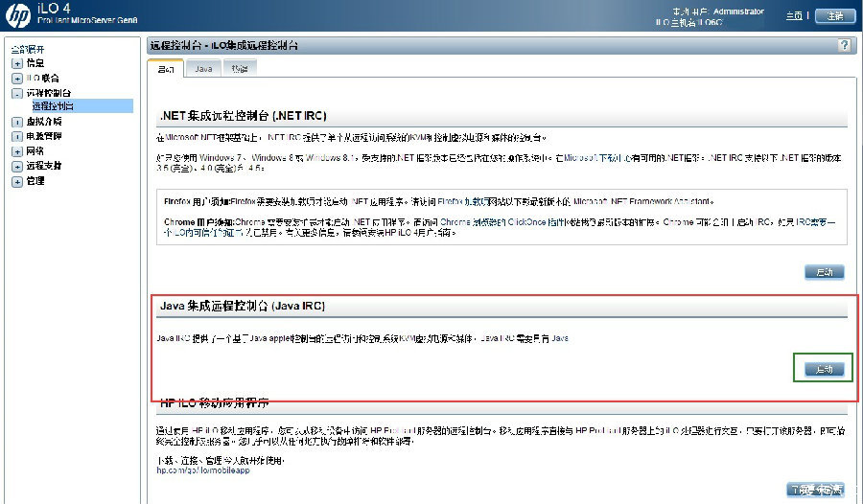
Task: Expand the iLO 联合 tree node
Action: [17, 79]
